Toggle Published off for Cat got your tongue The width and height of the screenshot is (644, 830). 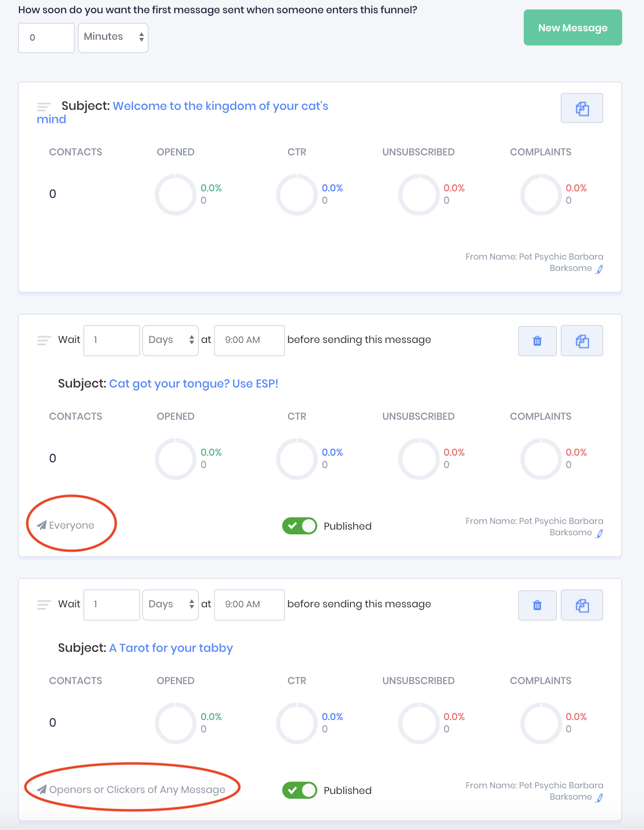pos(300,526)
